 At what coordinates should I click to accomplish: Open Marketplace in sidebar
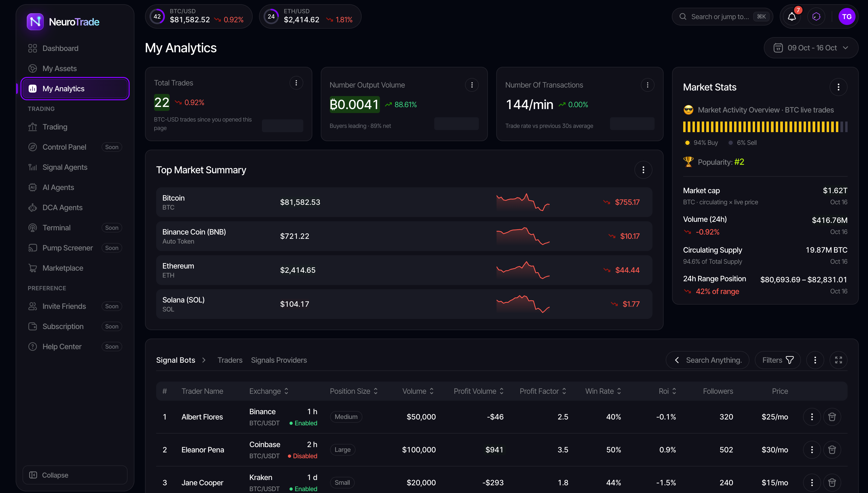pyautogui.click(x=75, y=268)
